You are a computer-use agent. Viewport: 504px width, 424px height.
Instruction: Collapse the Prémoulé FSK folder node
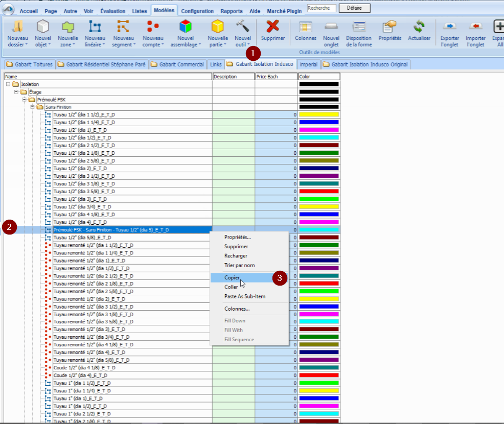(25, 100)
